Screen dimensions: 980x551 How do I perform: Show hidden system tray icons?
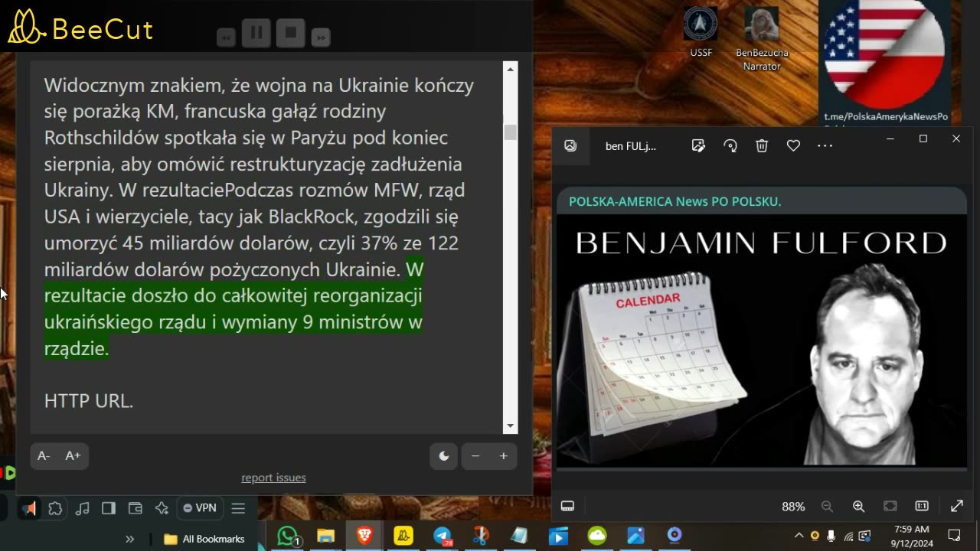tap(799, 536)
